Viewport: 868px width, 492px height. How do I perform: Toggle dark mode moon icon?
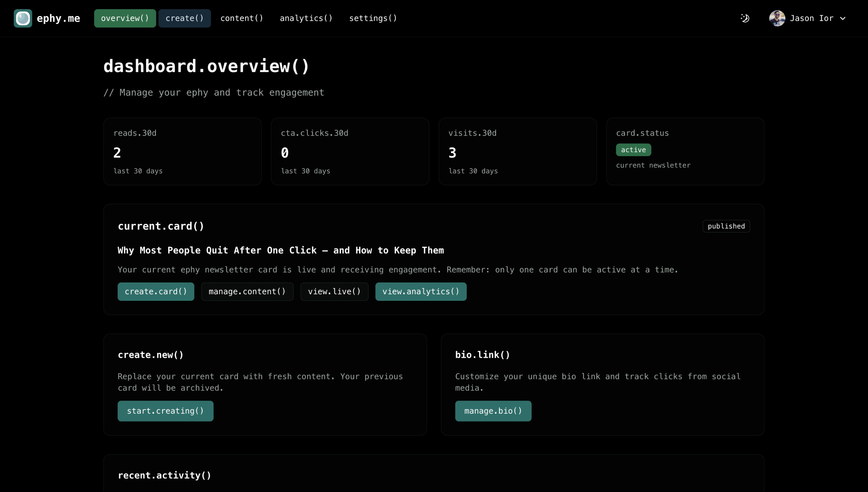(x=745, y=18)
